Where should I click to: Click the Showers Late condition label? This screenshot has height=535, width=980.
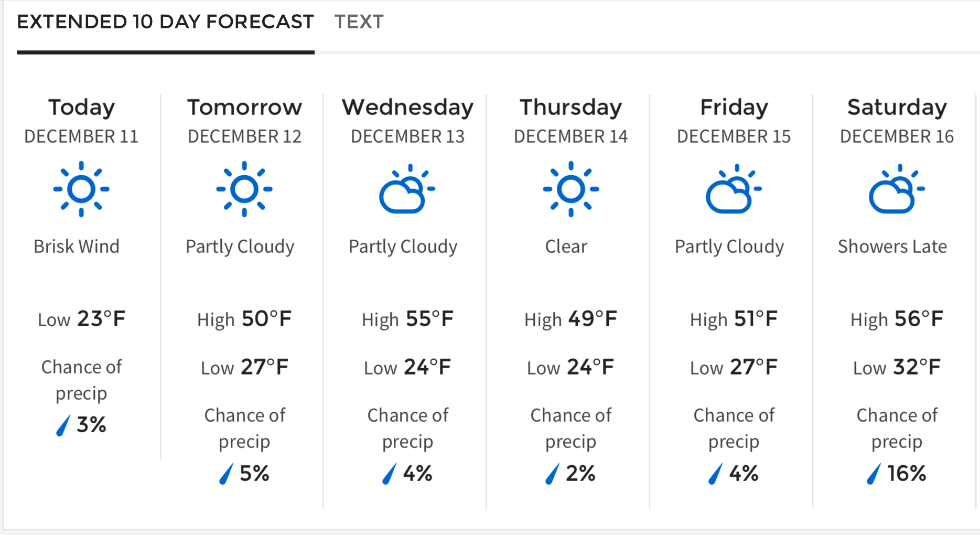point(892,247)
